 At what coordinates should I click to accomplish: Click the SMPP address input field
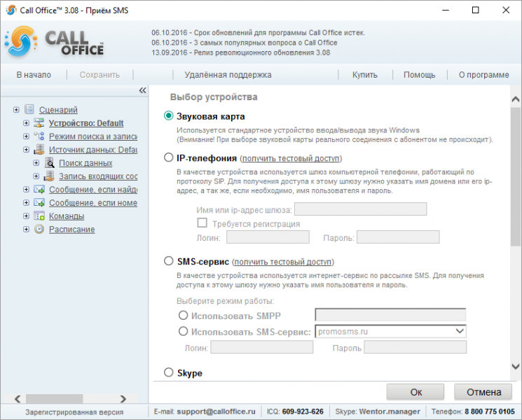point(390,314)
